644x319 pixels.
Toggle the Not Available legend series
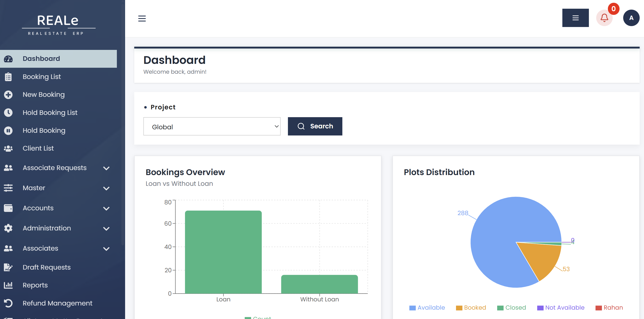(561, 308)
